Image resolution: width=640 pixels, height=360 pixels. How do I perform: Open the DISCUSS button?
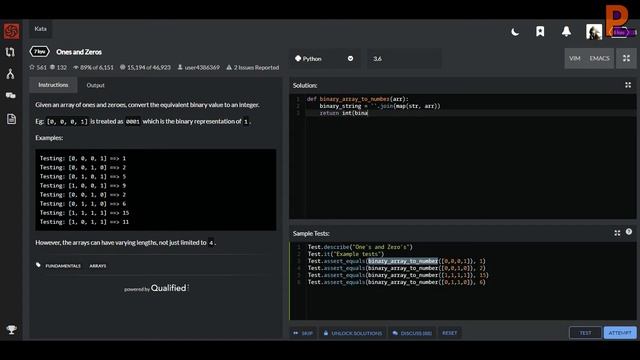click(412, 333)
